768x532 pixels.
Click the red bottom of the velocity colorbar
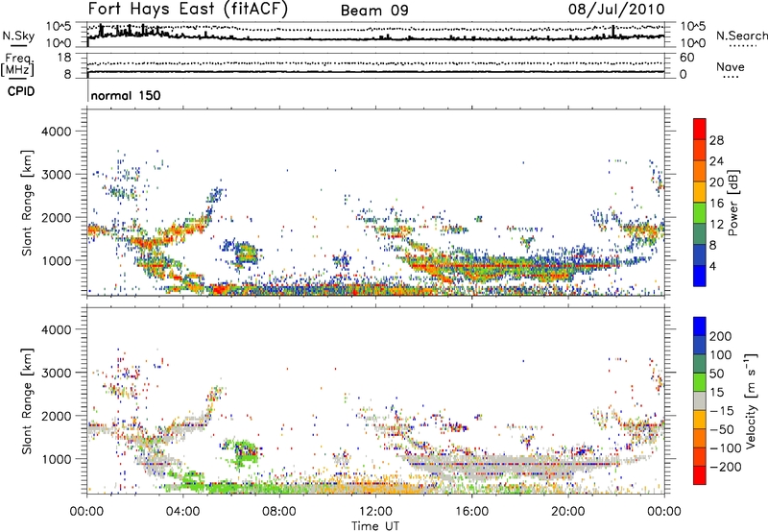(700, 475)
